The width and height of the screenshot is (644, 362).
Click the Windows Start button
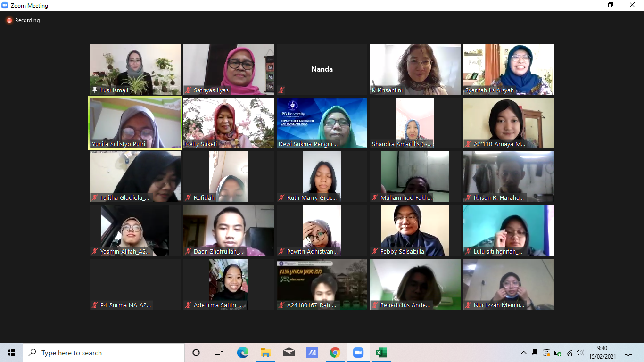(x=11, y=353)
